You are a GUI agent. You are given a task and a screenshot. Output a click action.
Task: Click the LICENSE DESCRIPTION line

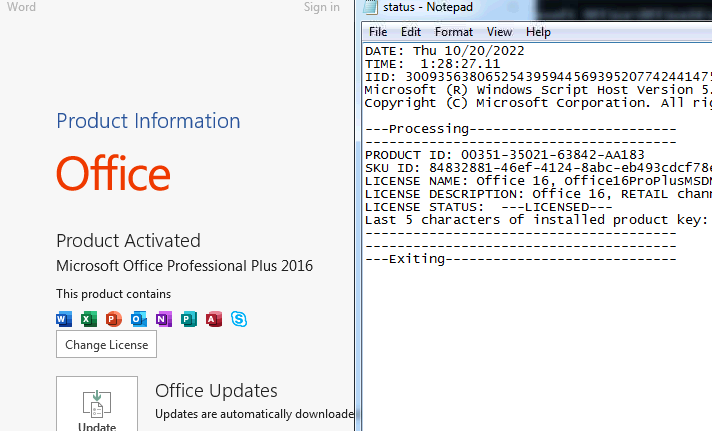(539, 194)
